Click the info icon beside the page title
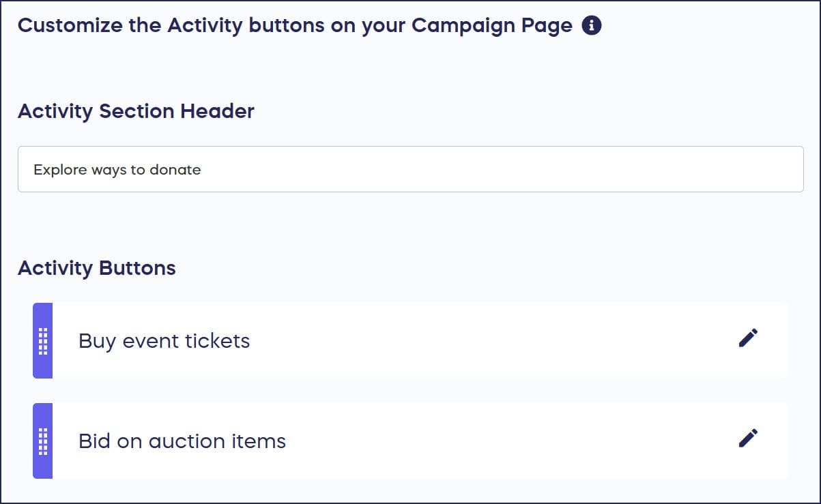The image size is (821, 504). click(x=591, y=26)
